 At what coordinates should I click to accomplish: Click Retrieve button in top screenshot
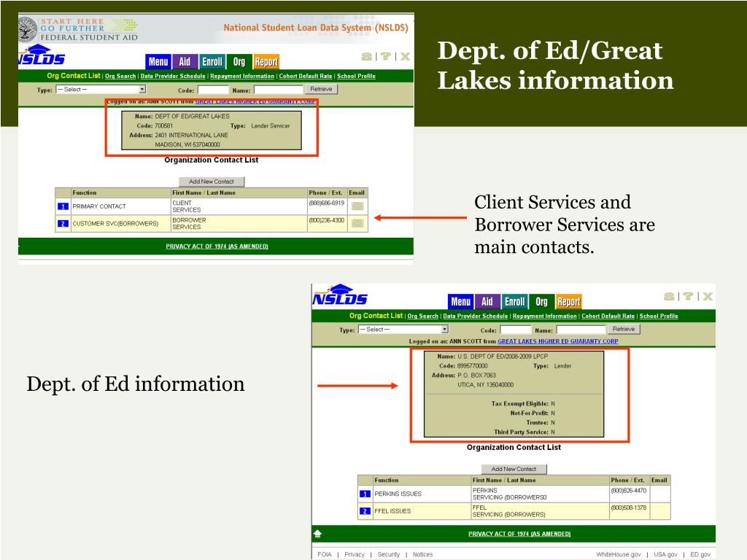[x=321, y=89]
